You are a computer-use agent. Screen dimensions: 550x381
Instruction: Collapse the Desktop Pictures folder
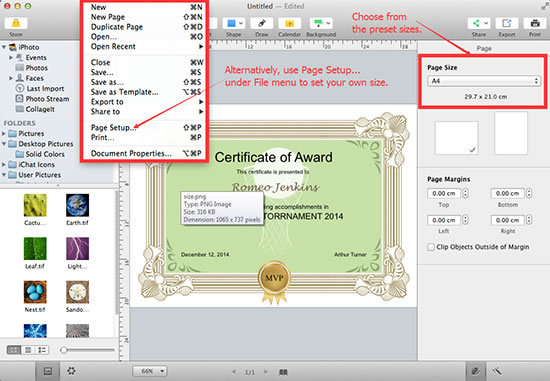click(4, 144)
